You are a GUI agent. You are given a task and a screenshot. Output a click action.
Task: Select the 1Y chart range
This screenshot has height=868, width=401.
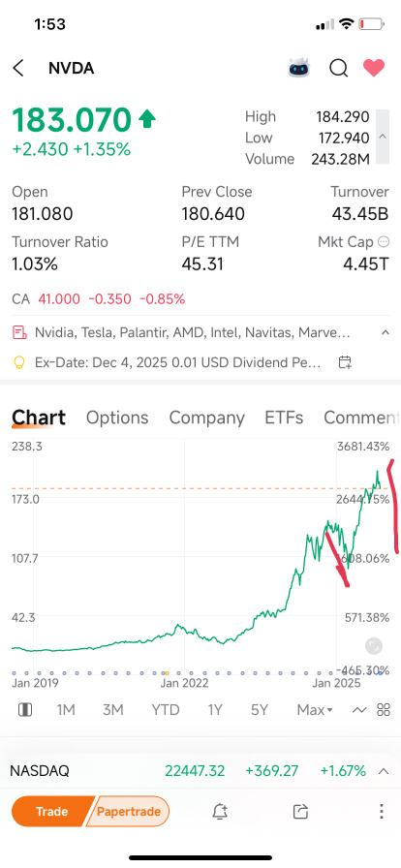(x=215, y=710)
